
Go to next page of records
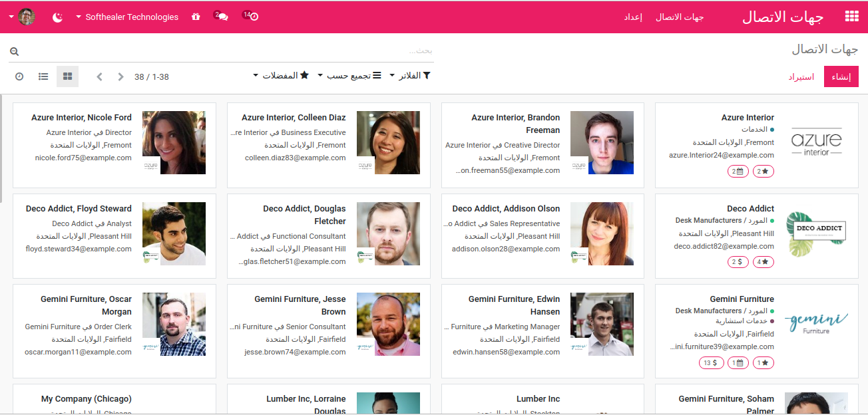pos(120,76)
